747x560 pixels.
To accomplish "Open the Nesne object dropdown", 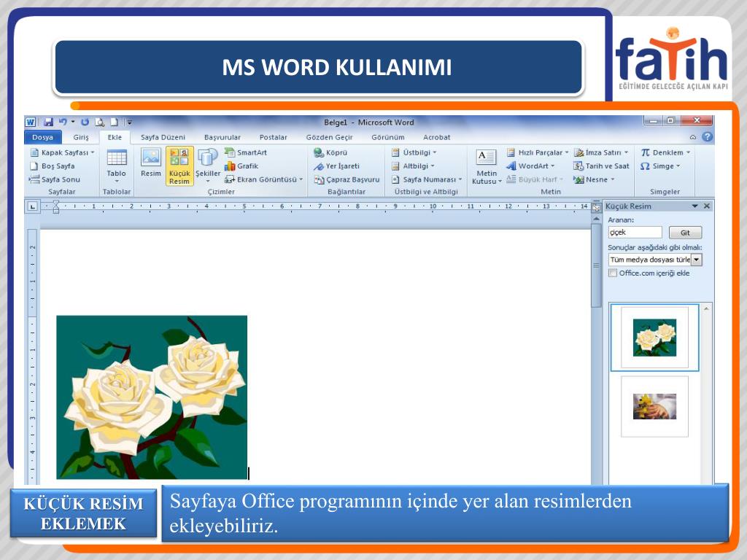I will pyautogui.click(x=613, y=179).
